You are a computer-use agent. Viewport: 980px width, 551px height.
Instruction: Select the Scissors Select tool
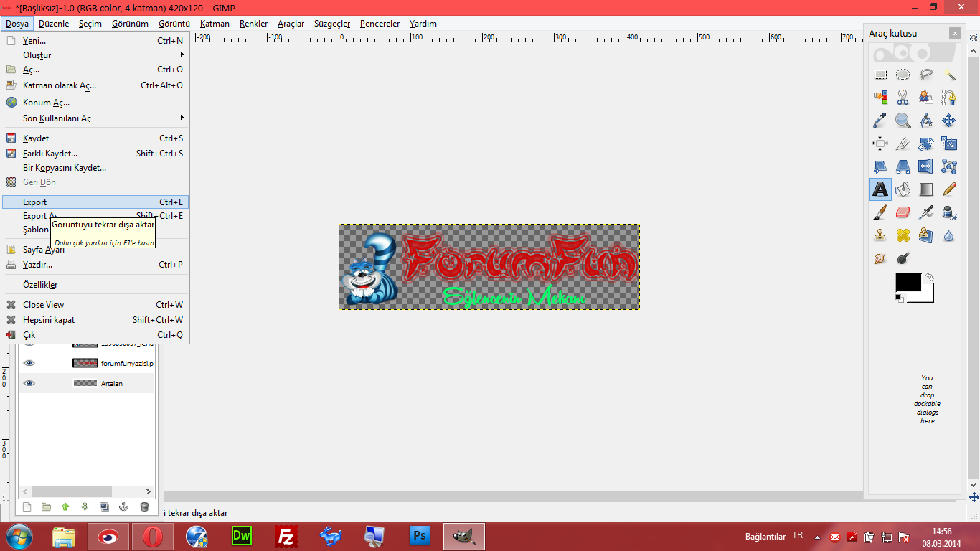[x=903, y=98]
